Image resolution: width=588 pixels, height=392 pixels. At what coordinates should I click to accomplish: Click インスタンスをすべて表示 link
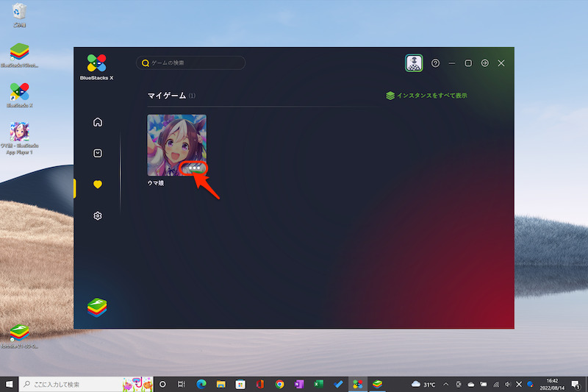tap(426, 96)
